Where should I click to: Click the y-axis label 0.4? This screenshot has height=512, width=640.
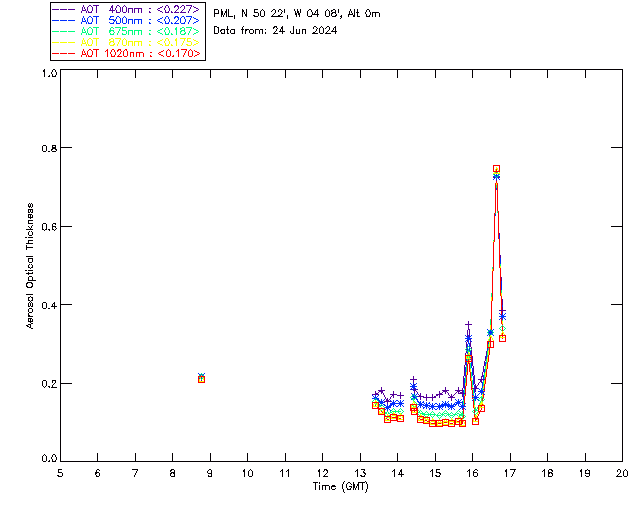(49, 305)
